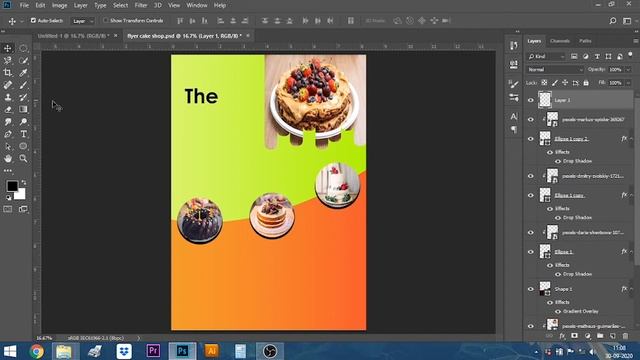Select the Hand tool
The height and width of the screenshot is (360, 640).
(8, 158)
